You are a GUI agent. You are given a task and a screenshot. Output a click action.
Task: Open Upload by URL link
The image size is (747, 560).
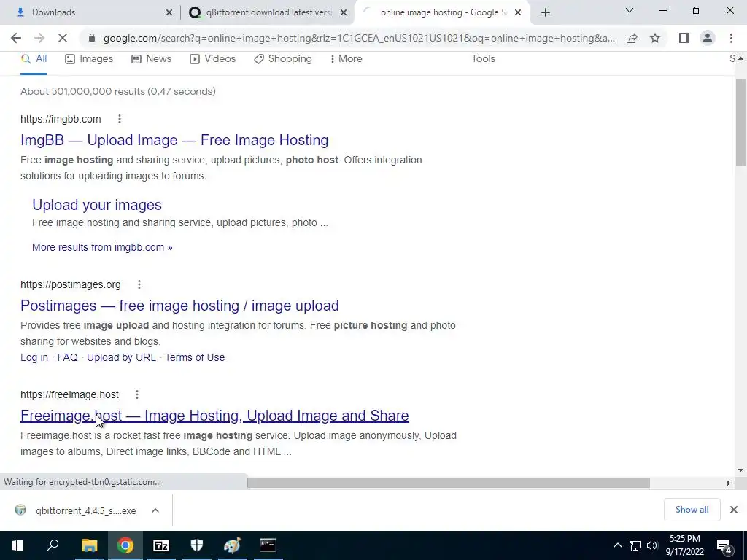pos(121,357)
